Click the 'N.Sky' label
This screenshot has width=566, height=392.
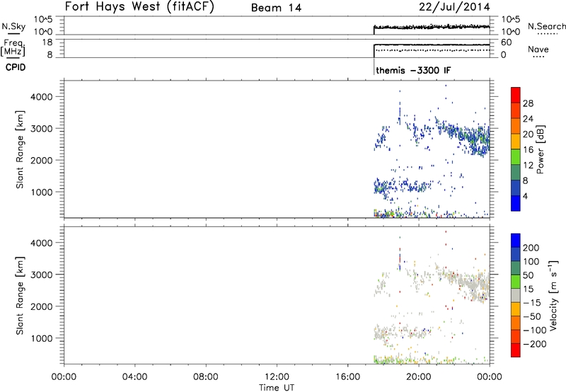[x=13, y=26]
